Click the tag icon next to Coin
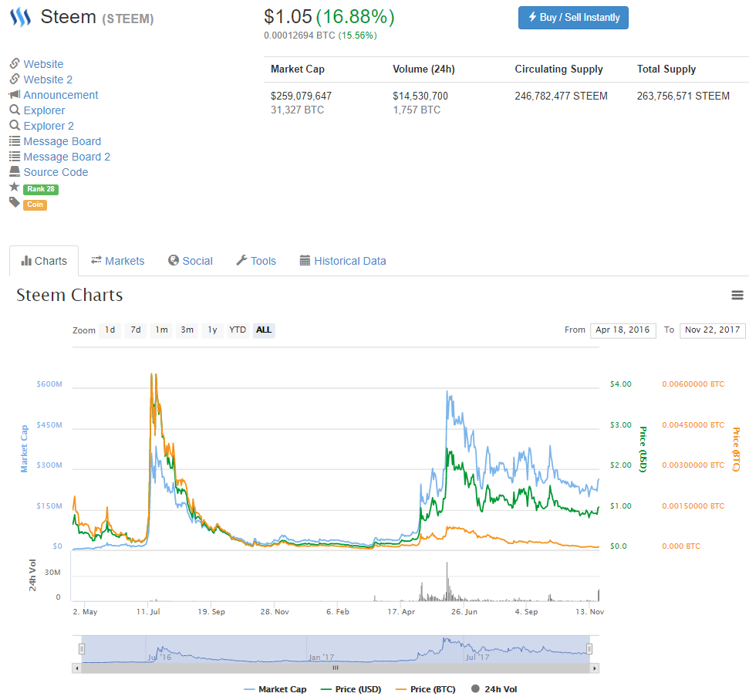The image size is (749, 700). pos(15,203)
